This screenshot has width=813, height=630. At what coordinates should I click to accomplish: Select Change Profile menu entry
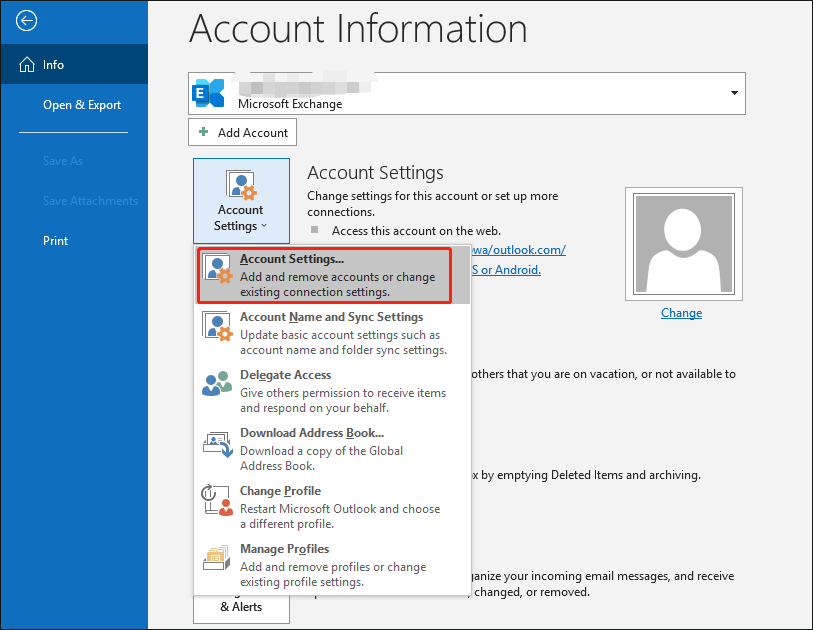(280, 491)
